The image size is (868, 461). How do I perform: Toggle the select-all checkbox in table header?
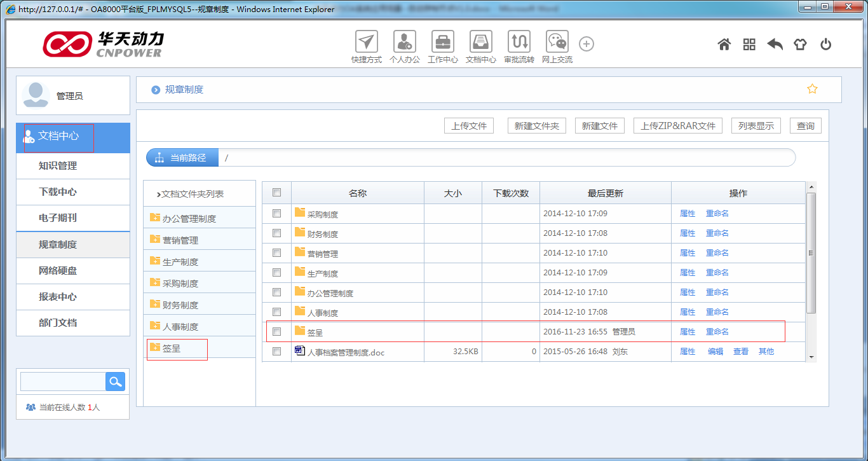pos(276,193)
